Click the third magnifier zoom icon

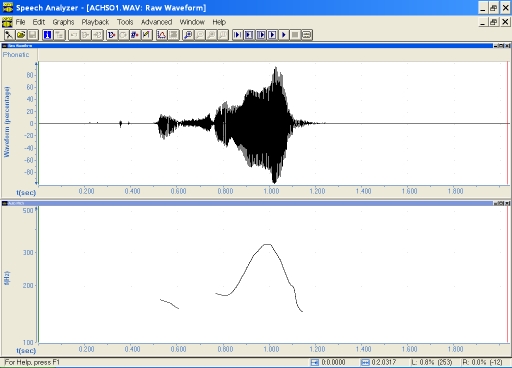211,35
